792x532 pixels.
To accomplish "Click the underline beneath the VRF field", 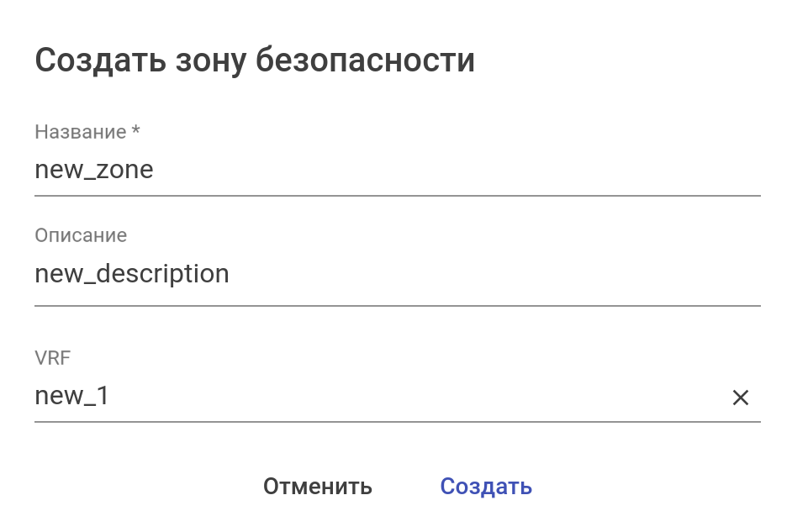I will pos(397,422).
